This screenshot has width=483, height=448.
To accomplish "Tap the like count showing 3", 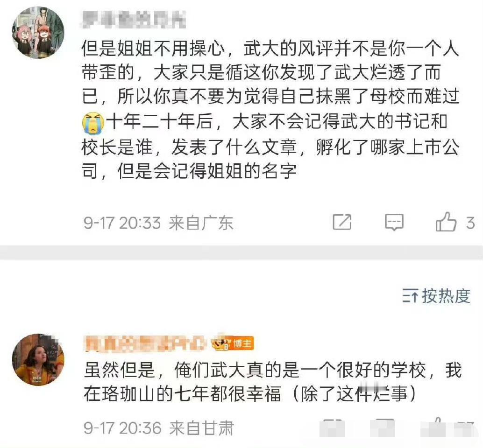I will [x=470, y=223].
